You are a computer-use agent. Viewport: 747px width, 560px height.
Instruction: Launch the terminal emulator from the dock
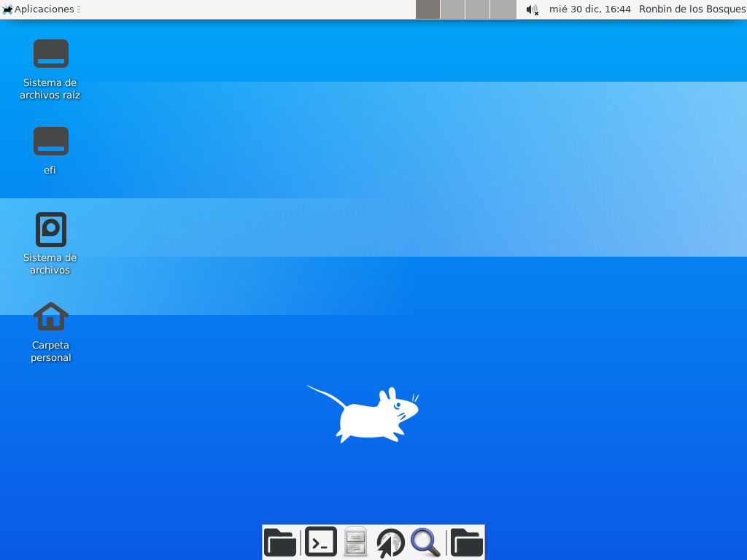coord(321,542)
